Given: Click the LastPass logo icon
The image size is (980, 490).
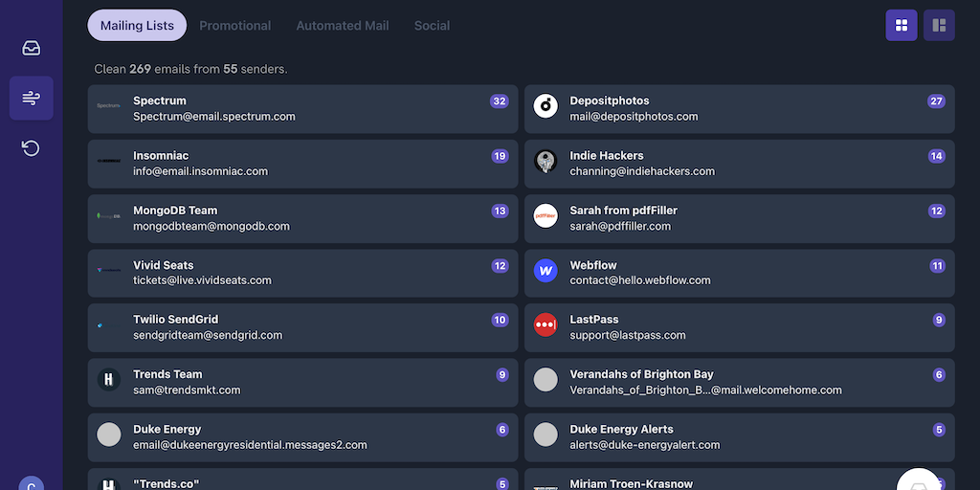Looking at the screenshot, I should point(546,325).
